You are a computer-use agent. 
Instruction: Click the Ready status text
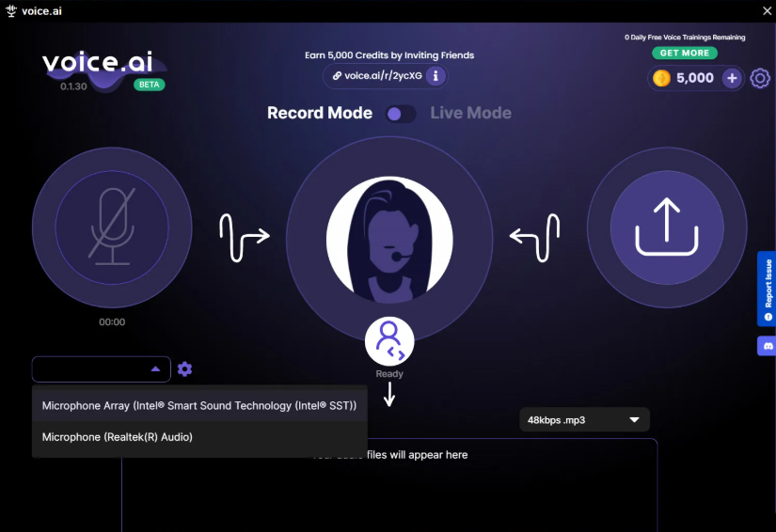tap(389, 374)
